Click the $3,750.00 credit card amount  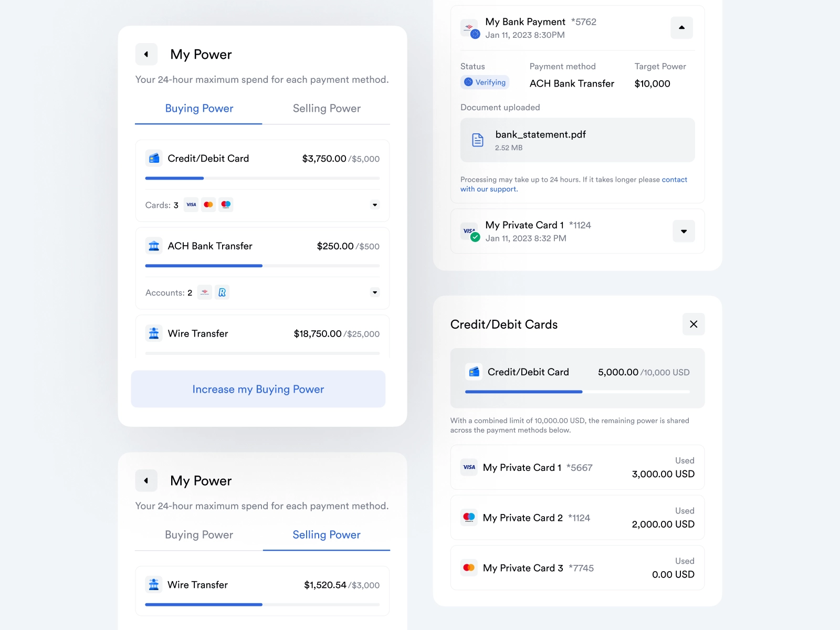click(324, 159)
